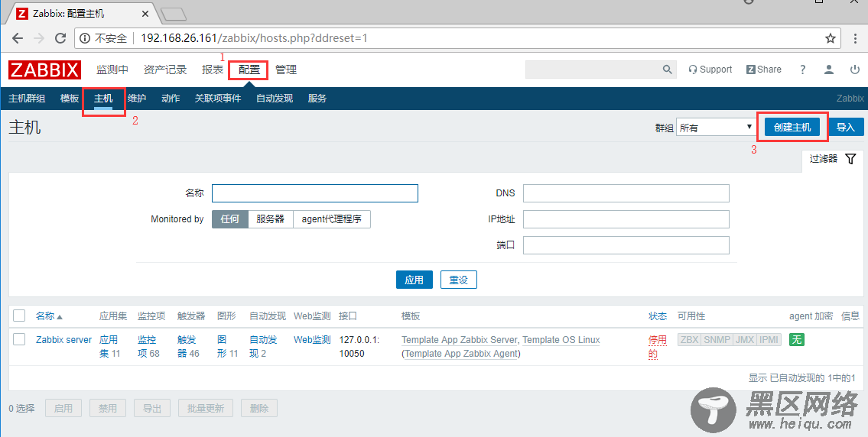Open the 管理 menu
The image size is (868, 437).
[x=286, y=70]
